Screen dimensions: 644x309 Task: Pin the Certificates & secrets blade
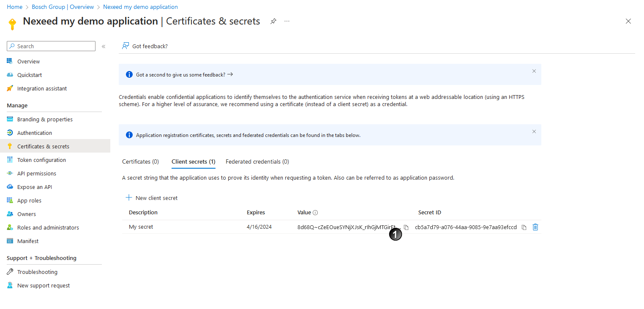tap(273, 21)
